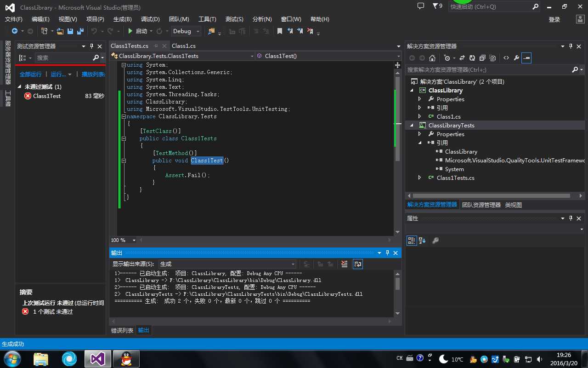Go to previous bookmark icon
Screen dimensions: 588x368
tap(290, 31)
